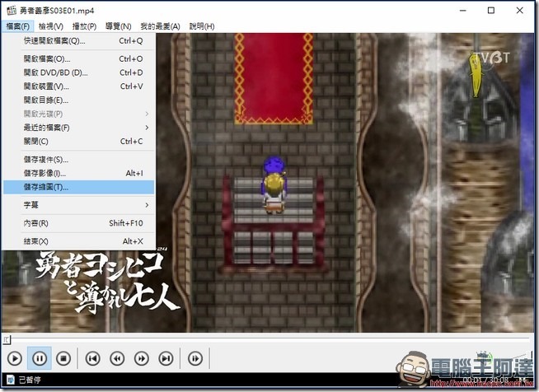Click the Stop button in the control bar
This screenshot has width=539, height=392.
[63, 358]
